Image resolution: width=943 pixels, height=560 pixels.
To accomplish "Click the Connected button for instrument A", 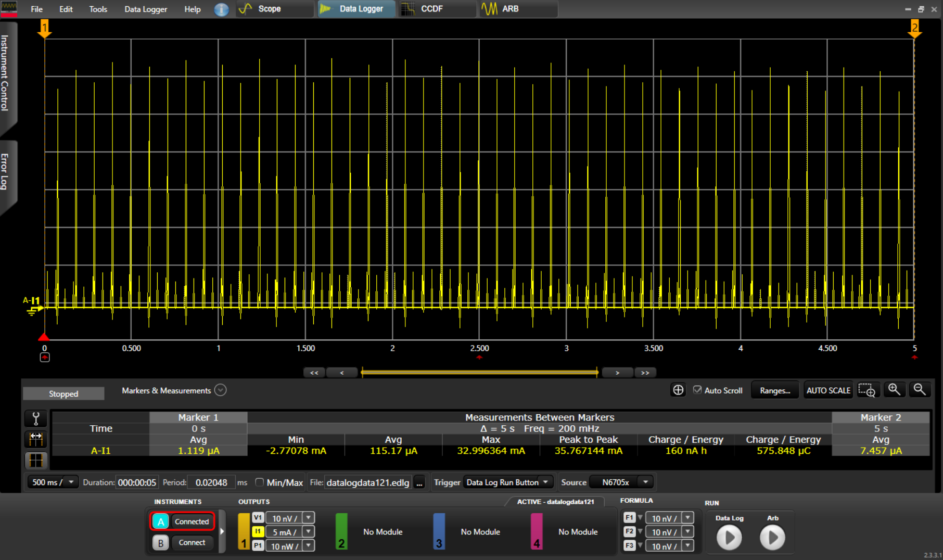I will click(x=192, y=521).
